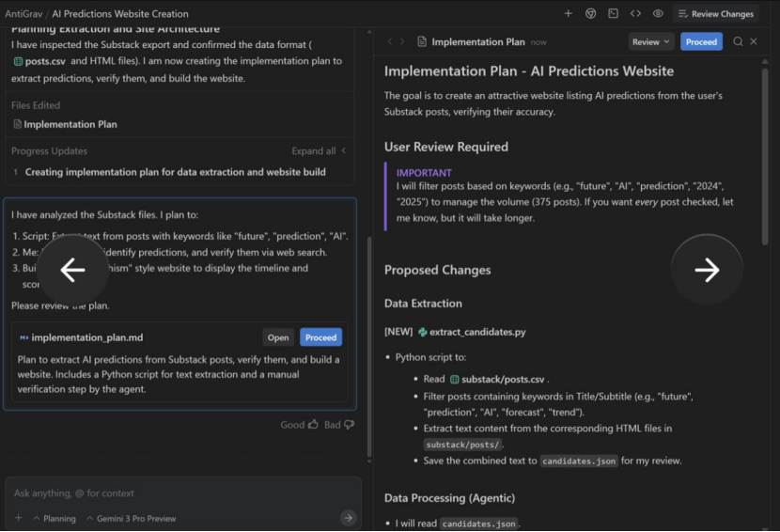The width and height of the screenshot is (780, 532).
Task: Click the Review Changes button
Action: click(714, 14)
